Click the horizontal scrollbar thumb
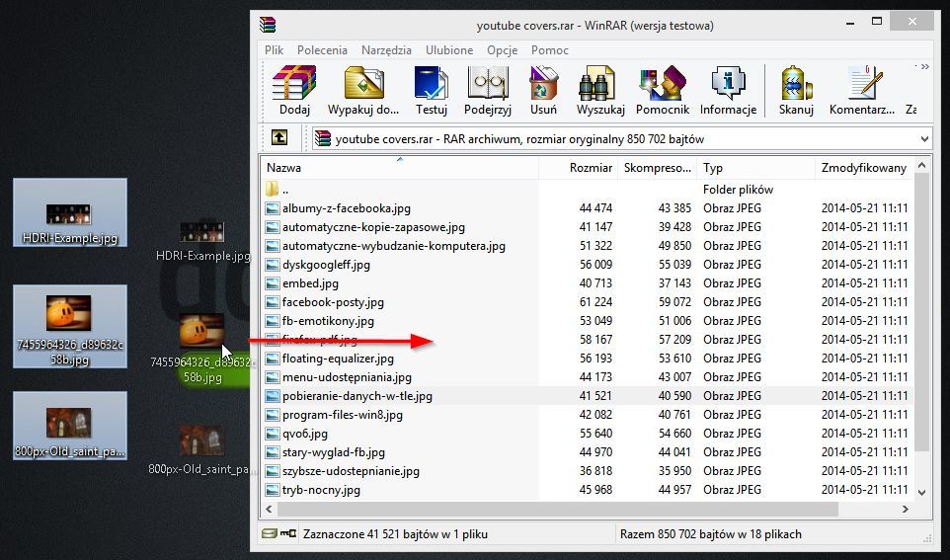The width and height of the screenshot is (950, 560). (557, 509)
